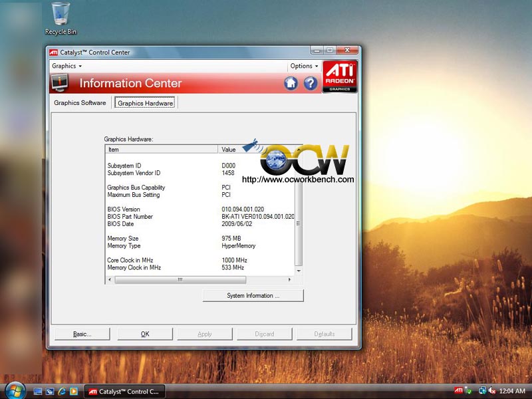Viewport: 532px width, 399px height.
Task: Click the ATI icon in the title bar
Action: pyautogui.click(x=54, y=53)
